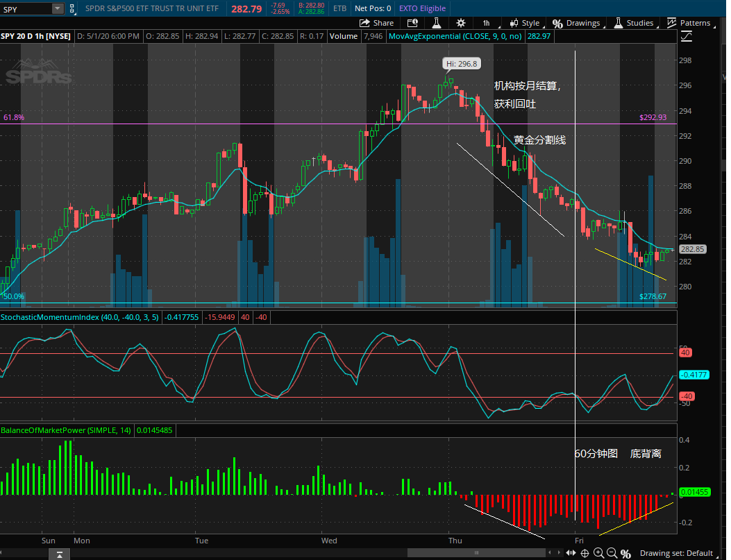Image resolution: width=731 pixels, height=560 pixels.
Task: Open the Drawings menu
Action: coord(577,23)
